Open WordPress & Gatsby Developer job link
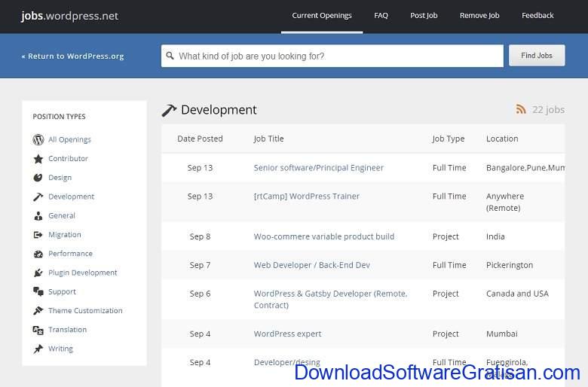588x387 pixels. pos(330,300)
